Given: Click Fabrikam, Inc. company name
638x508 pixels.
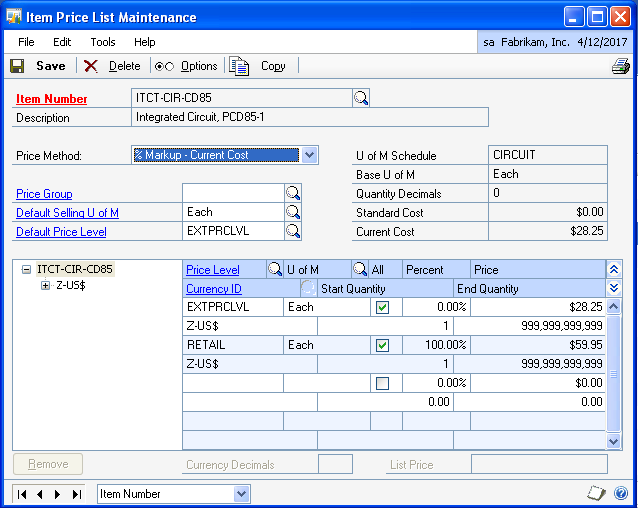Looking at the screenshot, I should point(535,42).
